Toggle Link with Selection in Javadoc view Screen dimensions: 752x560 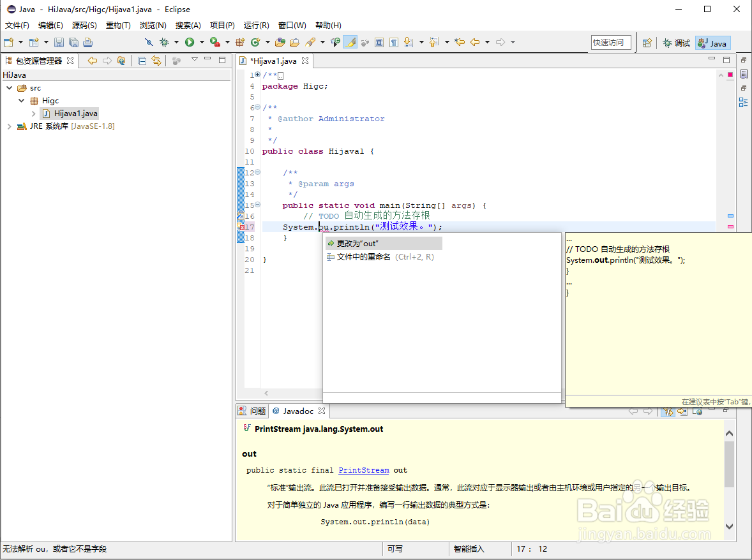(668, 411)
